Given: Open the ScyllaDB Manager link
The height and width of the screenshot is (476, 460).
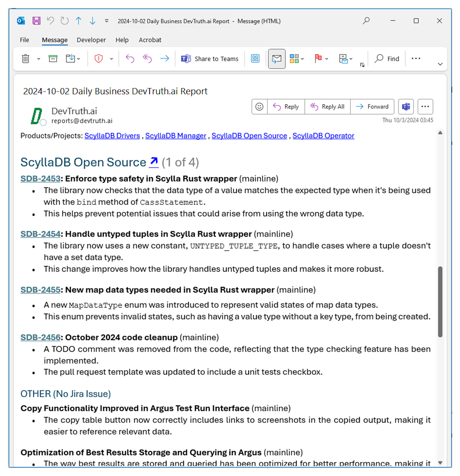Looking at the screenshot, I should click(x=176, y=136).
